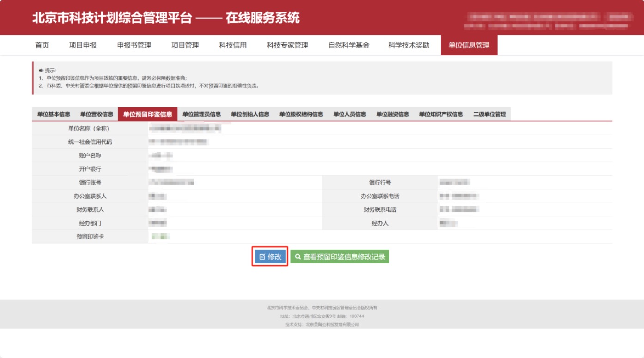Select 申报书管理 in navigation bar
Viewport: 644px width, 358px height.
134,45
